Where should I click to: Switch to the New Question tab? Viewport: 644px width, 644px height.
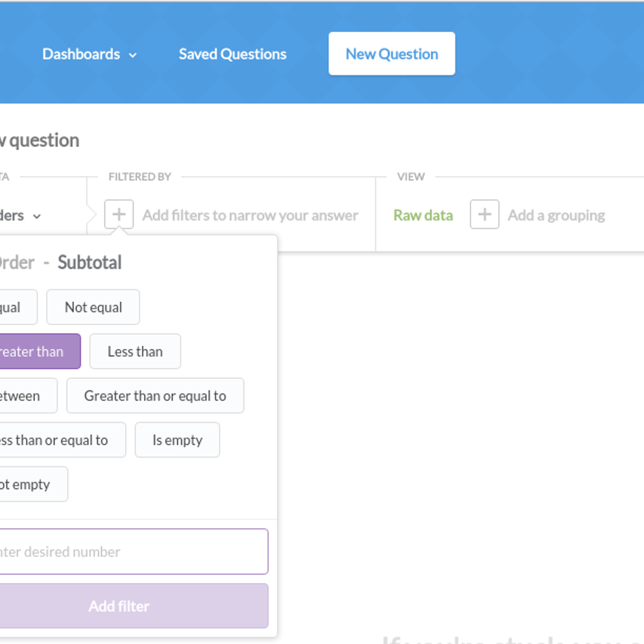391,53
